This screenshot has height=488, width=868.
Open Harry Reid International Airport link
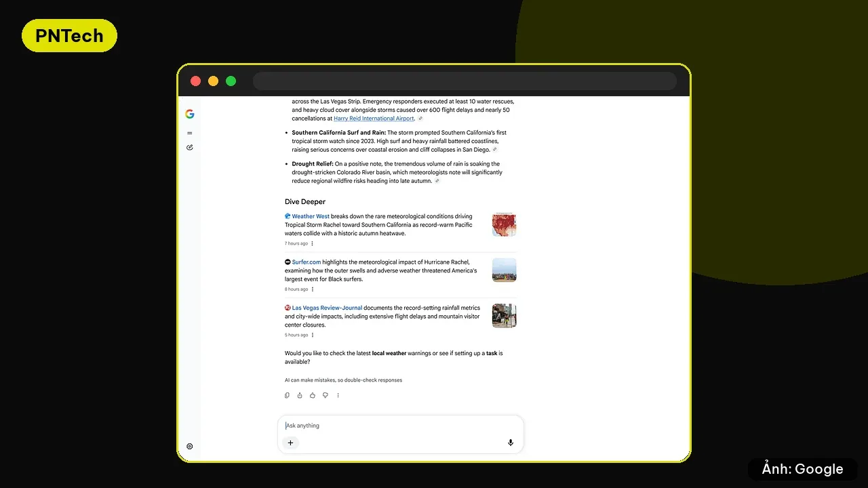374,119
